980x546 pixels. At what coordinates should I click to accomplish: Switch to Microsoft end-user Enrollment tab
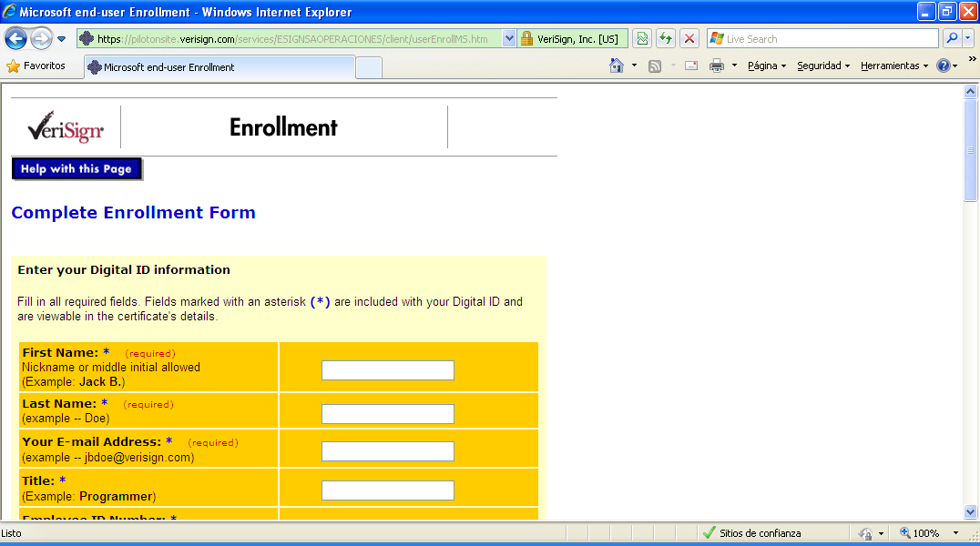click(219, 67)
